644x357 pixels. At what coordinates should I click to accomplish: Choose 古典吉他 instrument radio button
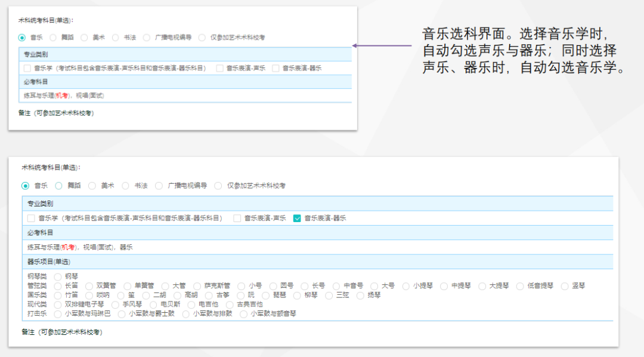pyautogui.click(x=230, y=305)
